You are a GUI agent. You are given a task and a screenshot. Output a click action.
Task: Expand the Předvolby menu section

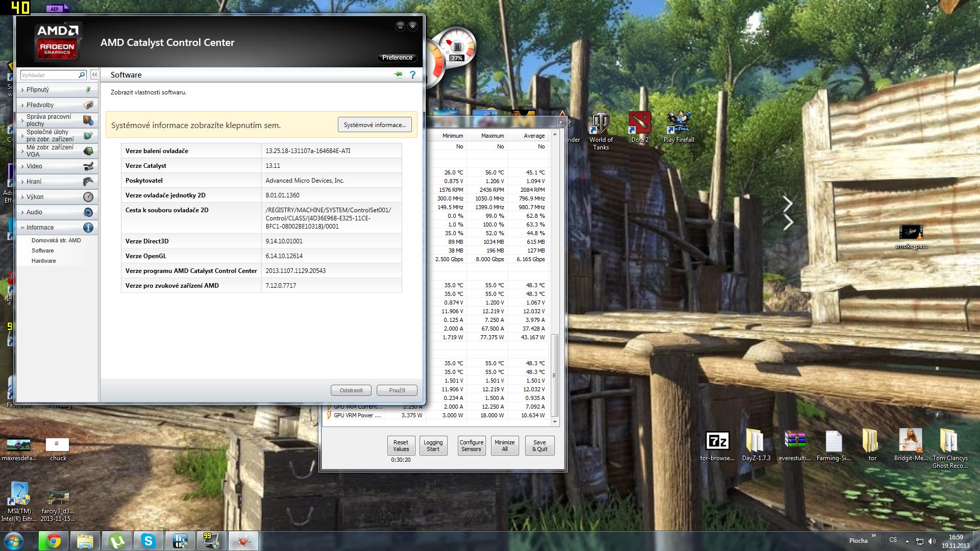(x=57, y=105)
